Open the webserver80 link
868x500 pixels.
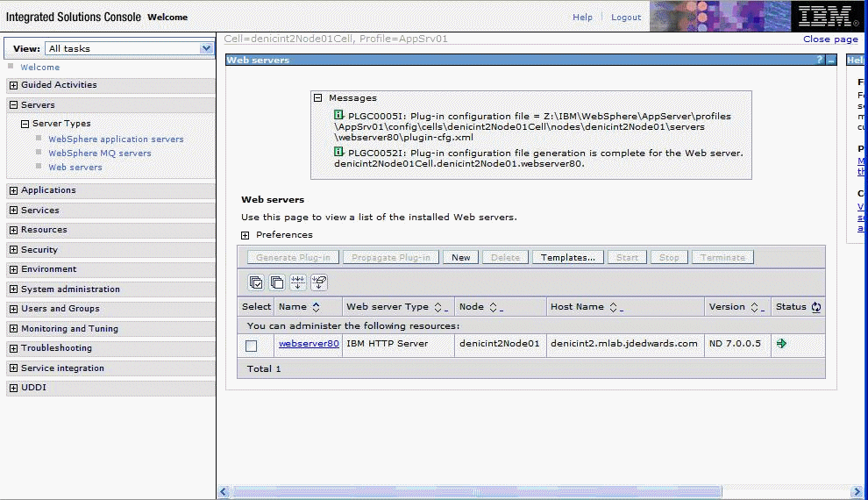point(309,344)
